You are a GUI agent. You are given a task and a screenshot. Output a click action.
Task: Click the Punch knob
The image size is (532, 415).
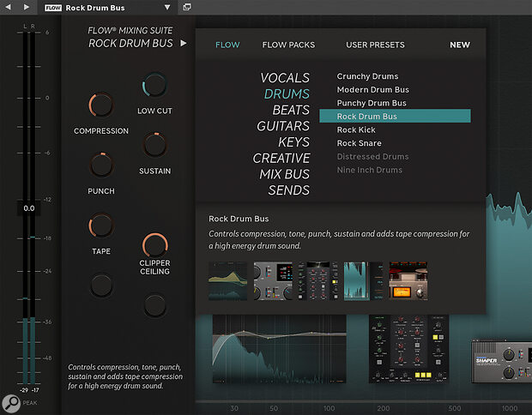101,165
